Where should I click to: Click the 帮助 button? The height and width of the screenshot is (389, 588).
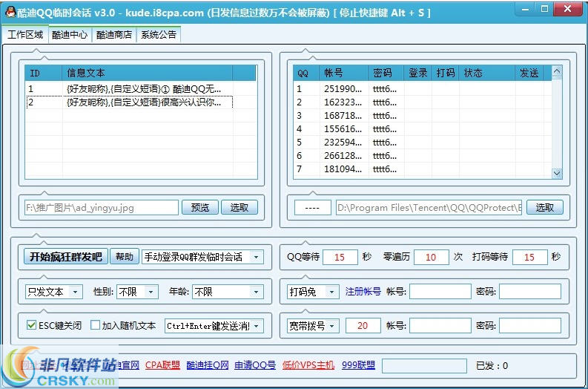coord(125,257)
